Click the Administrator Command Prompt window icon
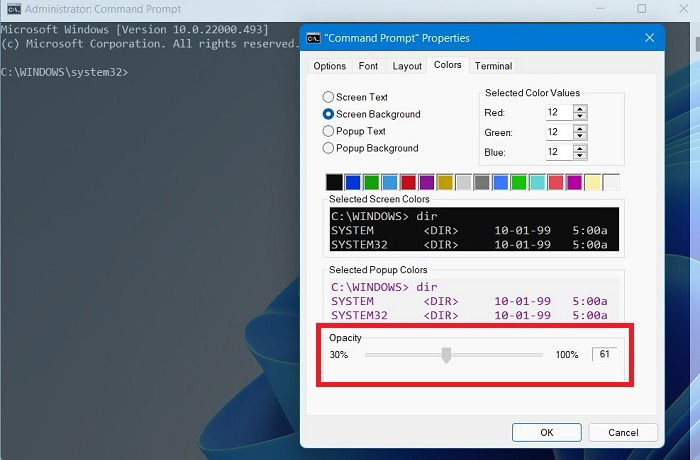The image size is (700, 460). pos(14,9)
